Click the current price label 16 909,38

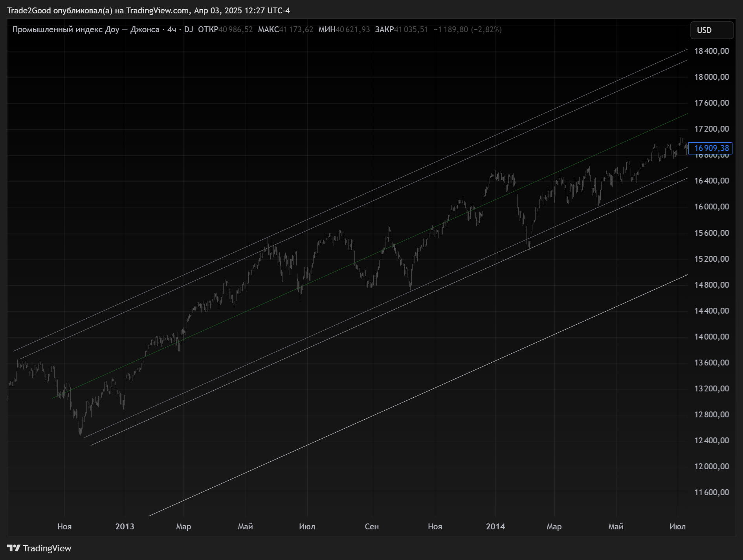click(711, 148)
